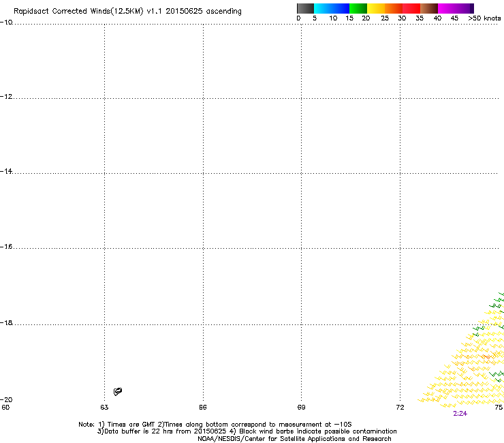The height and width of the screenshot is (443, 504).
Task: Choose the brown 35-40 knots swatch
Action: pyautogui.click(x=429, y=8)
